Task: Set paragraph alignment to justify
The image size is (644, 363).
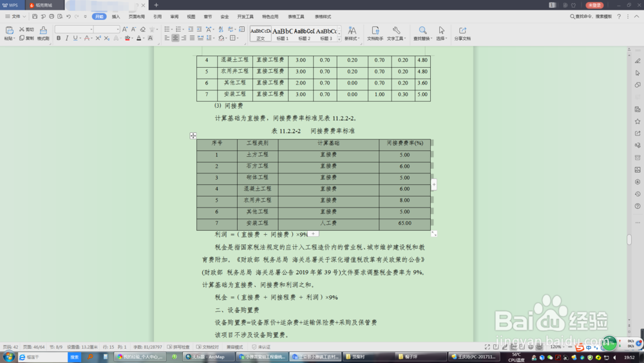Action: [192, 38]
